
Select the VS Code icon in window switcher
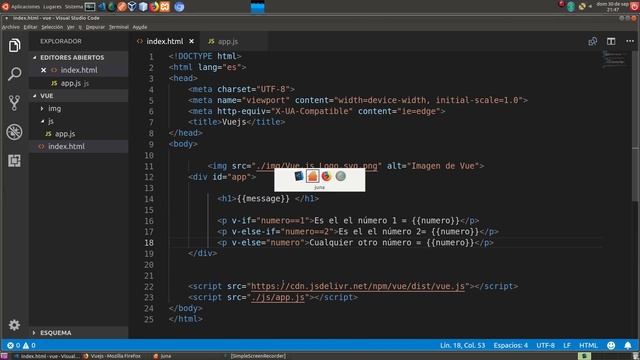pos(299,176)
